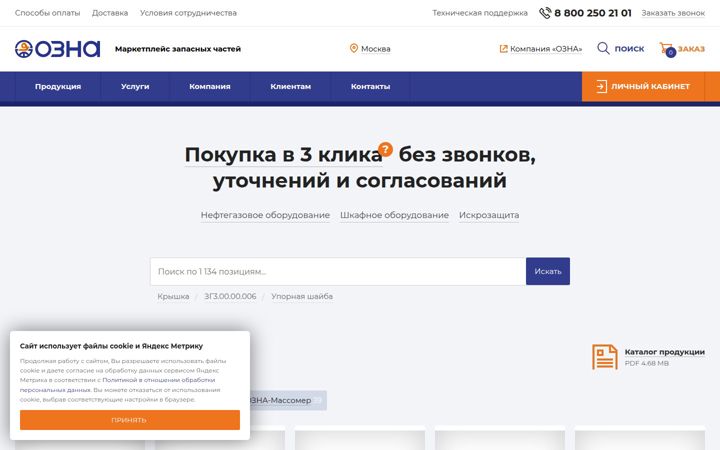Click the Покупка в 3 клика underlined text
This screenshot has height=450, width=720.
(283, 155)
